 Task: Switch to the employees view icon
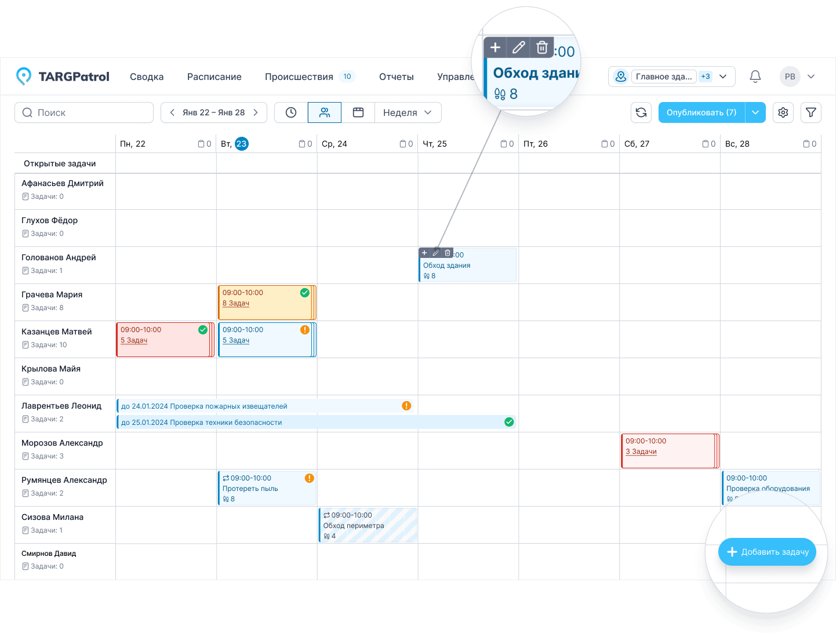pyautogui.click(x=325, y=112)
